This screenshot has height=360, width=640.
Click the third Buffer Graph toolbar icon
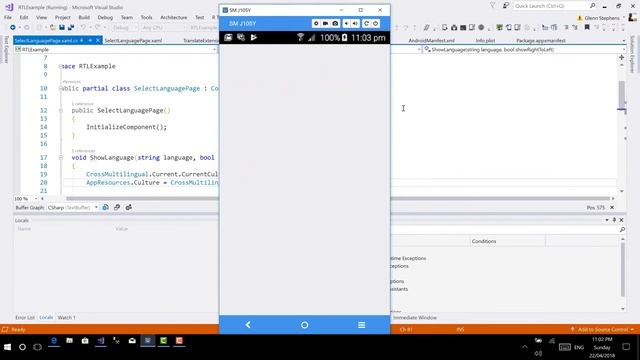pos(129,207)
